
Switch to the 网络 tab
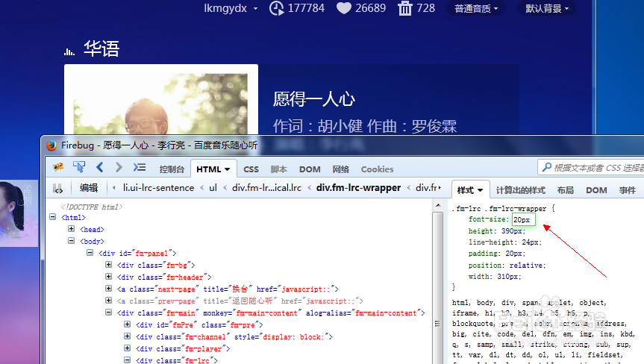click(340, 169)
